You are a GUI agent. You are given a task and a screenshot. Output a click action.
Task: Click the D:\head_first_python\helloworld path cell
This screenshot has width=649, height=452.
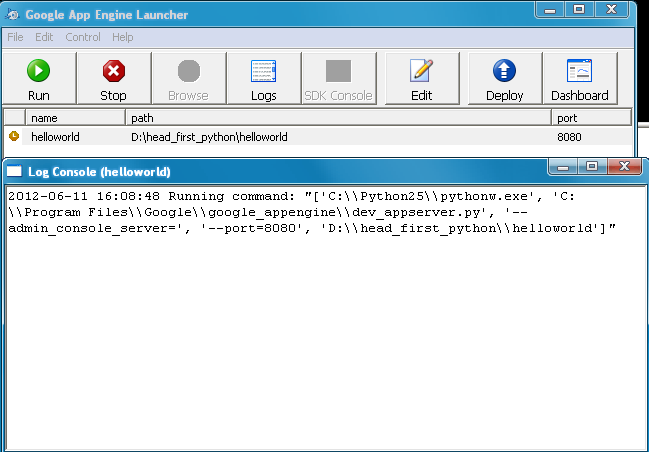tap(209, 137)
